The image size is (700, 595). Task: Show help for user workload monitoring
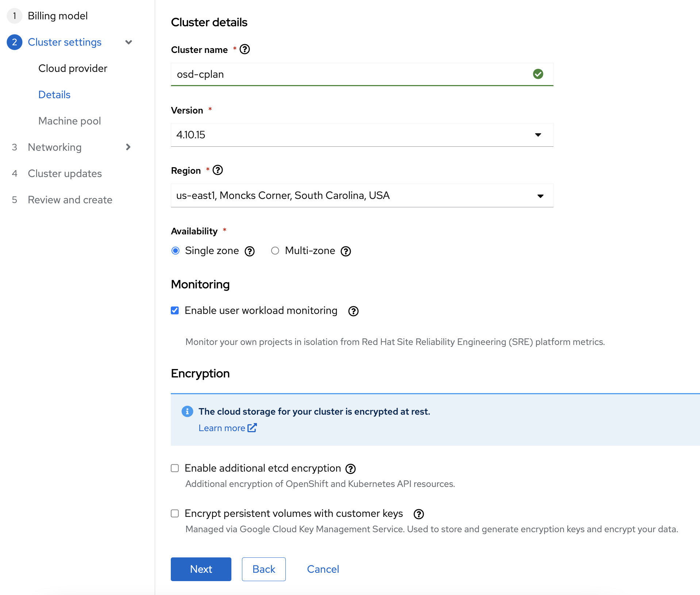tap(353, 311)
